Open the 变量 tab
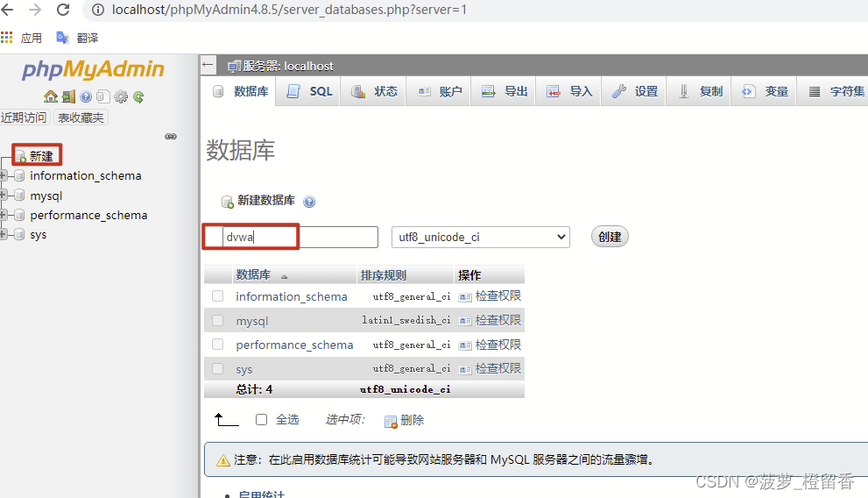This screenshot has height=498, width=868. 765,91
